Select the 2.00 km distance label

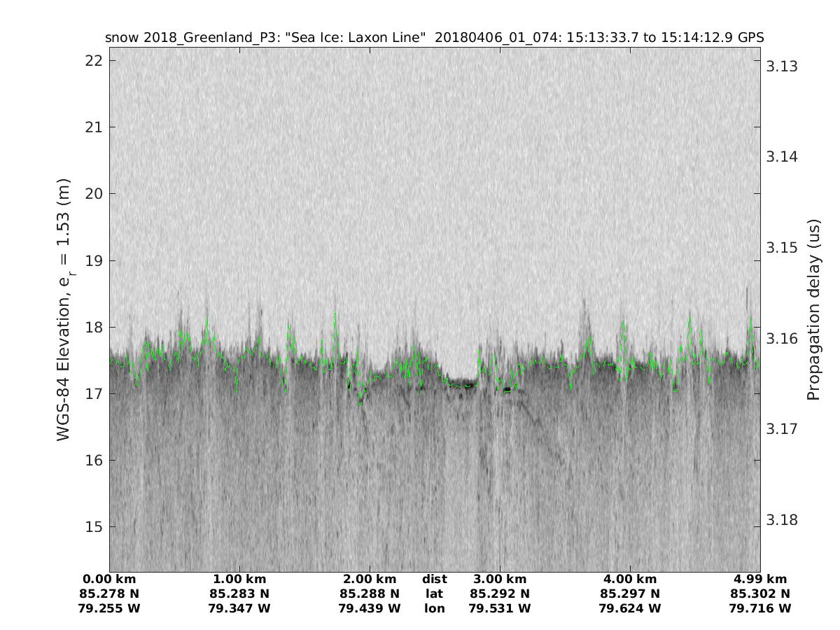(x=370, y=579)
